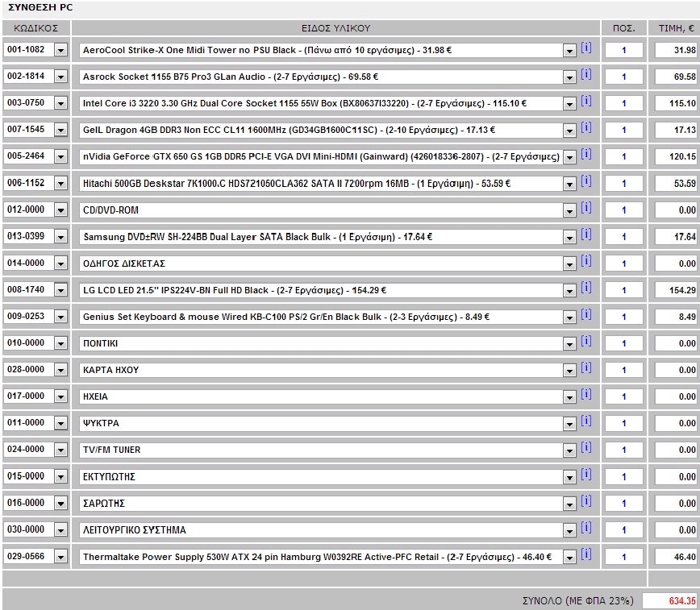
Task: Click info icon on ΕΚΤΥΠΩΤΗΣ row
Action: 586,475
